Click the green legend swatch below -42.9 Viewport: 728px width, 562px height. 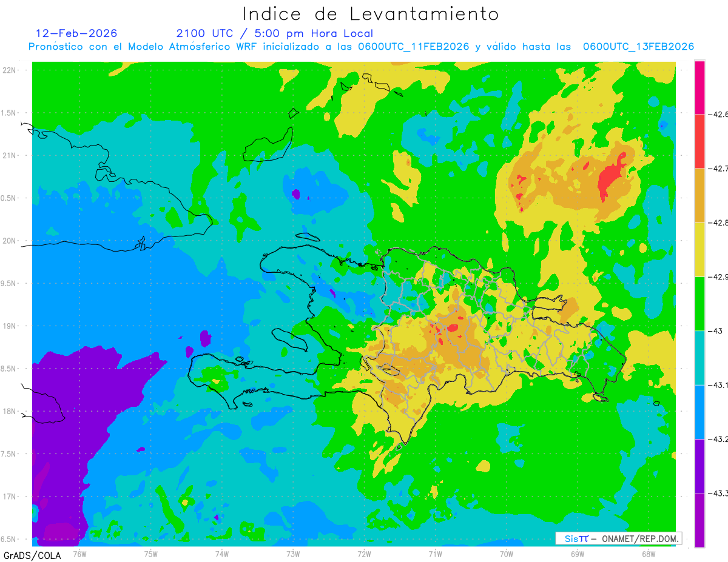699,303
